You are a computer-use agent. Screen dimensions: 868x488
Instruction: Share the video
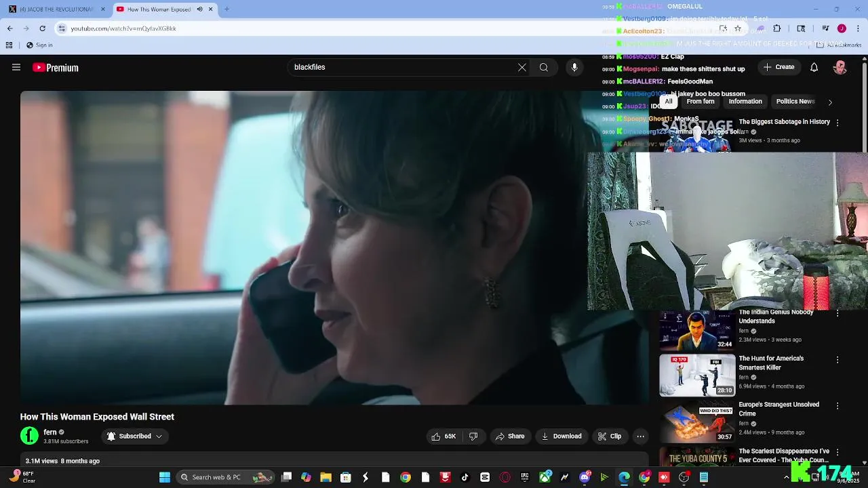click(x=510, y=436)
